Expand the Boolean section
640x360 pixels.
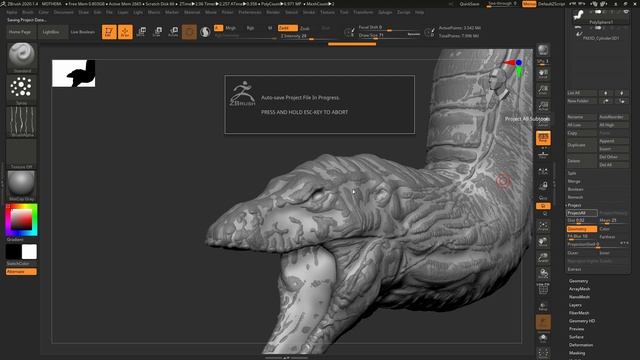click(576, 189)
